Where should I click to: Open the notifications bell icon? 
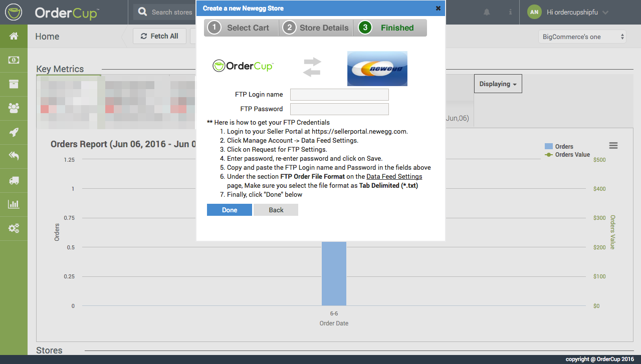(487, 12)
